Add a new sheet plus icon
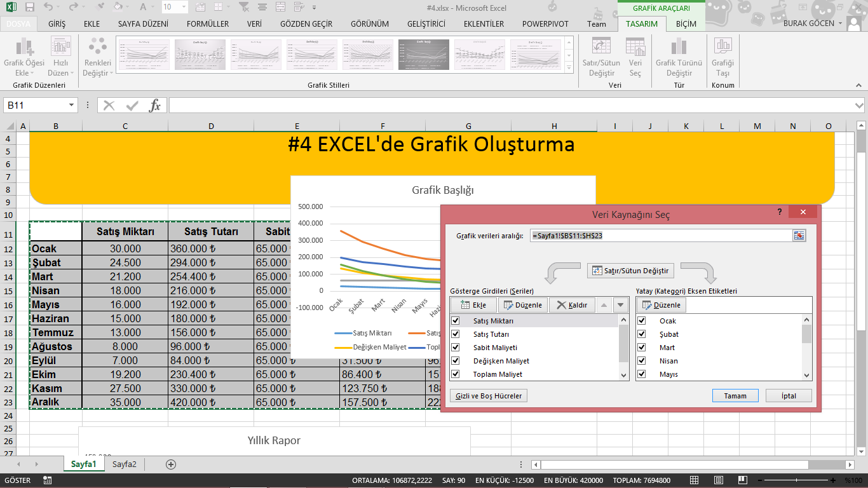Viewport: 868px width, 488px height. coord(170,464)
